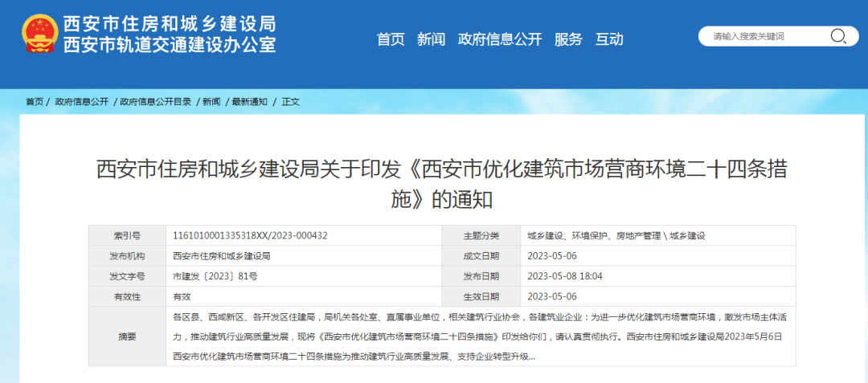Click the 西安市轨道交通建设办公室 site title
The height and width of the screenshot is (383, 868).
(x=170, y=44)
